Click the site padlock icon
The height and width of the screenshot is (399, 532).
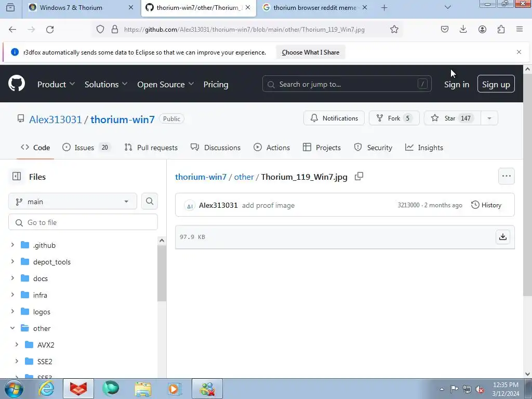click(x=115, y=30)
